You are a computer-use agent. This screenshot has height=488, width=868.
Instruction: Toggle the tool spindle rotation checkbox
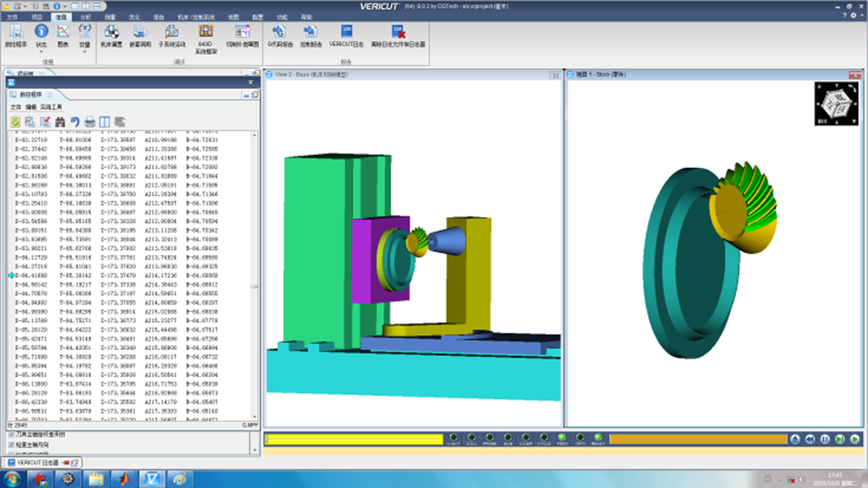11,434
